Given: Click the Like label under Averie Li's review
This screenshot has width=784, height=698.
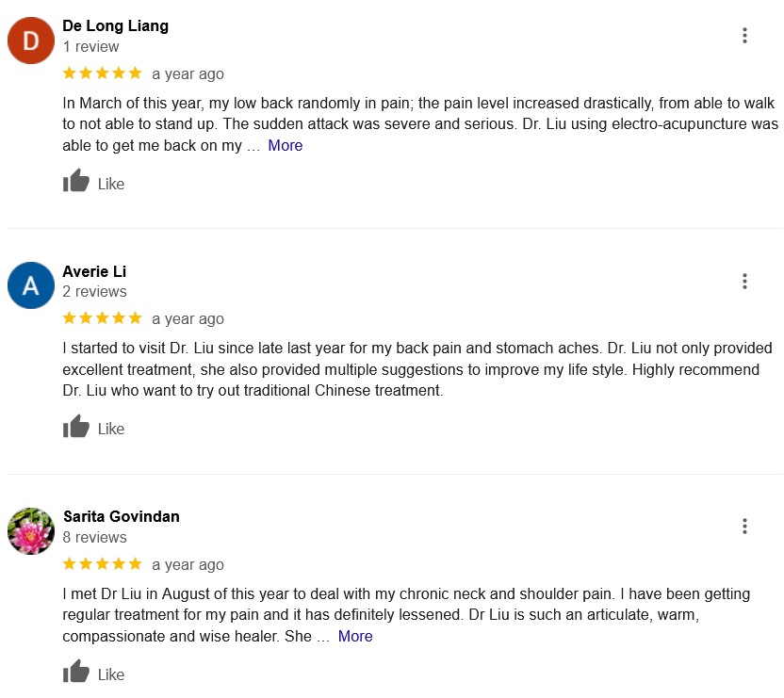Looking at the screenshot, I should (x=111, y=429).
